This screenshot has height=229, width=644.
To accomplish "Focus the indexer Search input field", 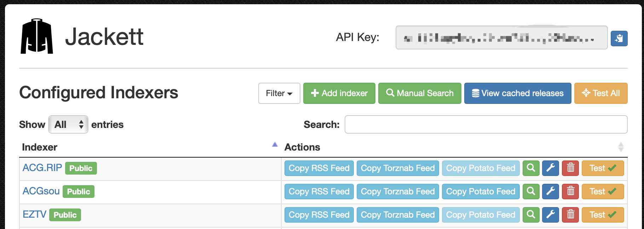I will tap(486, 124).
